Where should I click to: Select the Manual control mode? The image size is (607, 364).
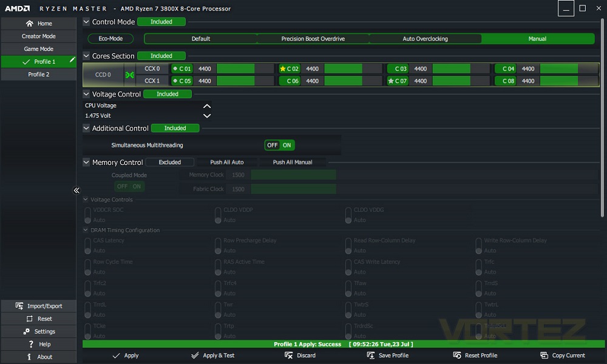538,39
